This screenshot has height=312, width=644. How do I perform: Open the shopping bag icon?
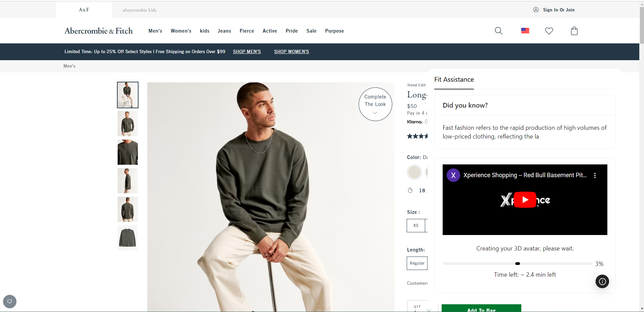(x=574, y=31)
